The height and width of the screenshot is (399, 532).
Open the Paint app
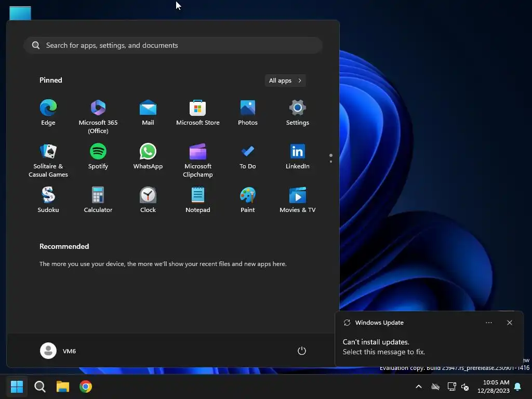pos(248,200)
